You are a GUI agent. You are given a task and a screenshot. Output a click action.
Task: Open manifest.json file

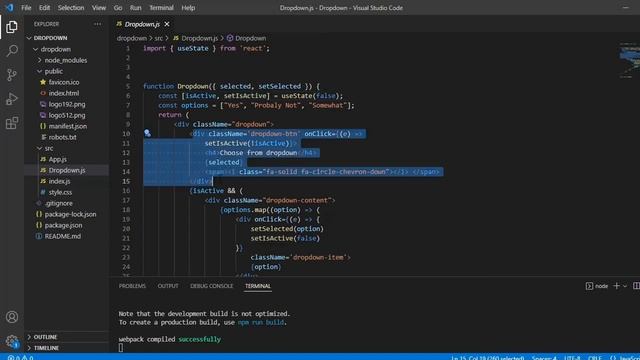(68, 126)
